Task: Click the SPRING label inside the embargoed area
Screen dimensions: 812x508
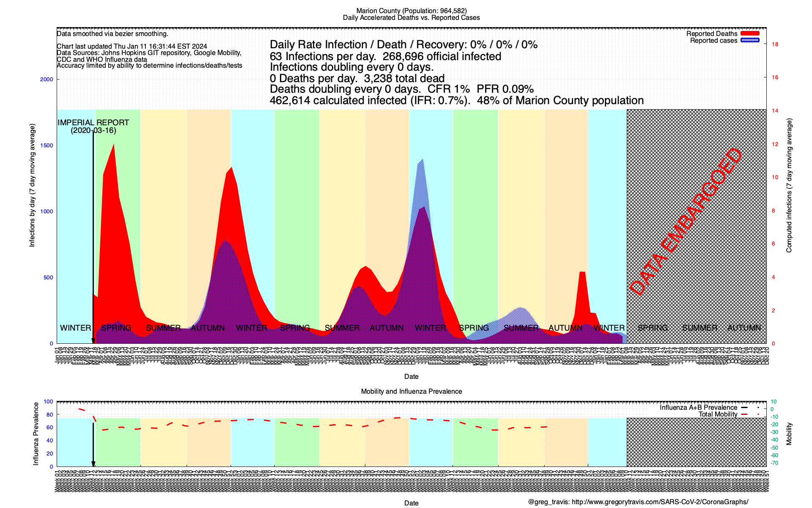Action: pyautogui.click(x=653, y=328)
